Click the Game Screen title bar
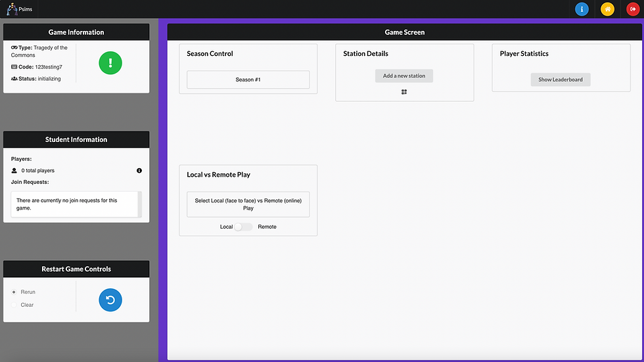The height and width of the screenshot is (362, 644). 405,32
